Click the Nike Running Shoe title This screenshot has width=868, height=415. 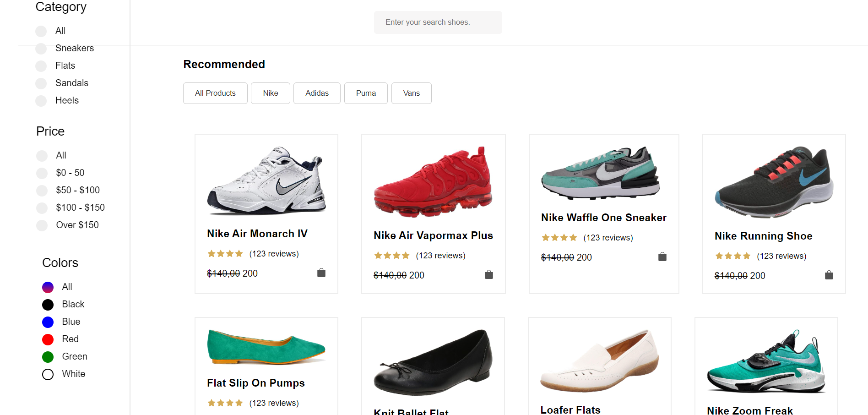(x=764, y=236)
